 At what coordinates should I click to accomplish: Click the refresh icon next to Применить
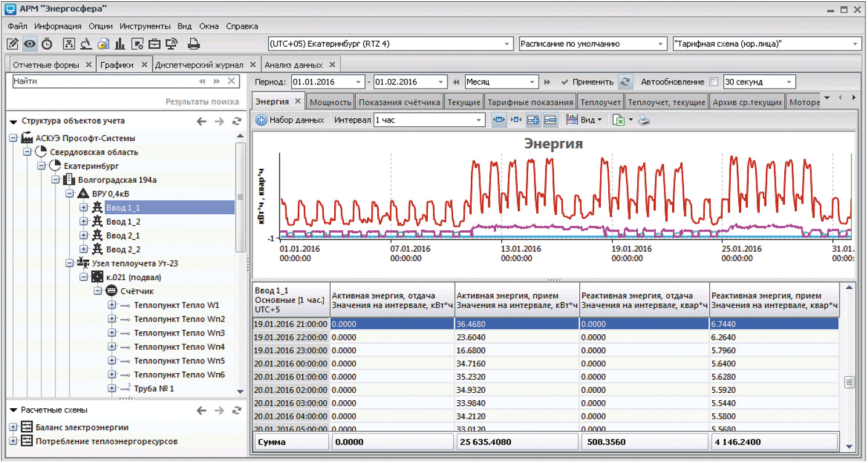point(625,82)
